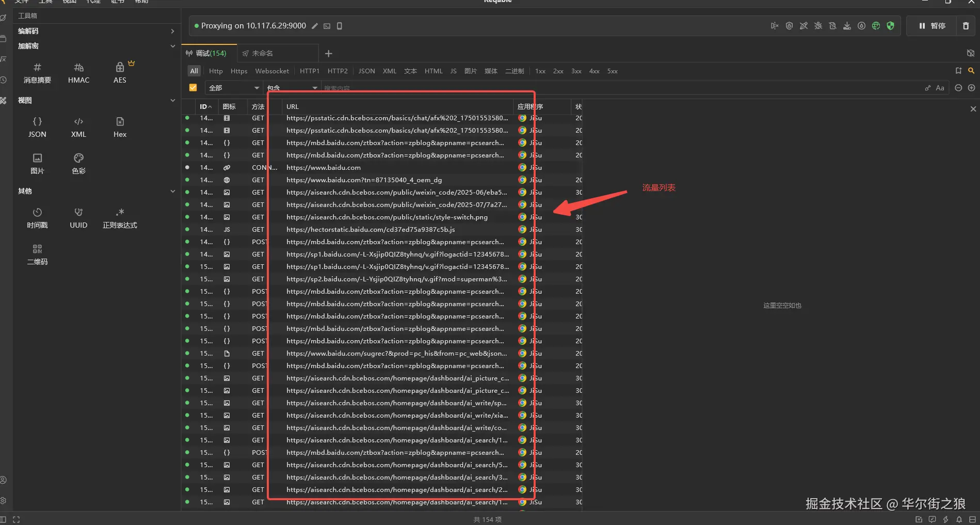Toggle the HTTP2 protocol filter
Screen dimensions: 980x525
coord(338,71)
